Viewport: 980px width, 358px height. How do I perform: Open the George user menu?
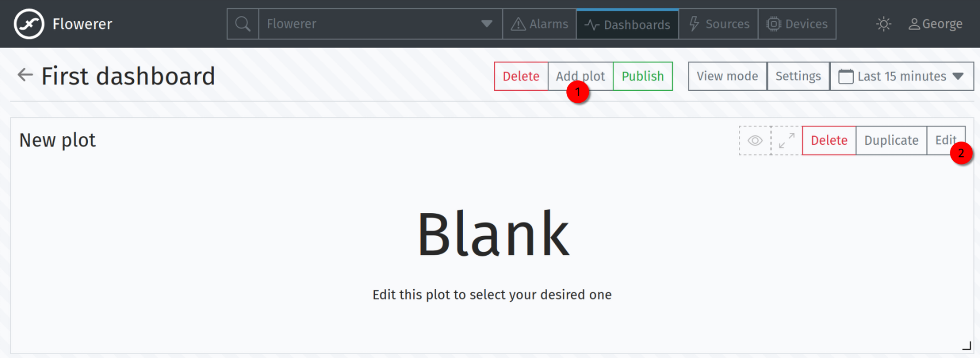point(935,24)
